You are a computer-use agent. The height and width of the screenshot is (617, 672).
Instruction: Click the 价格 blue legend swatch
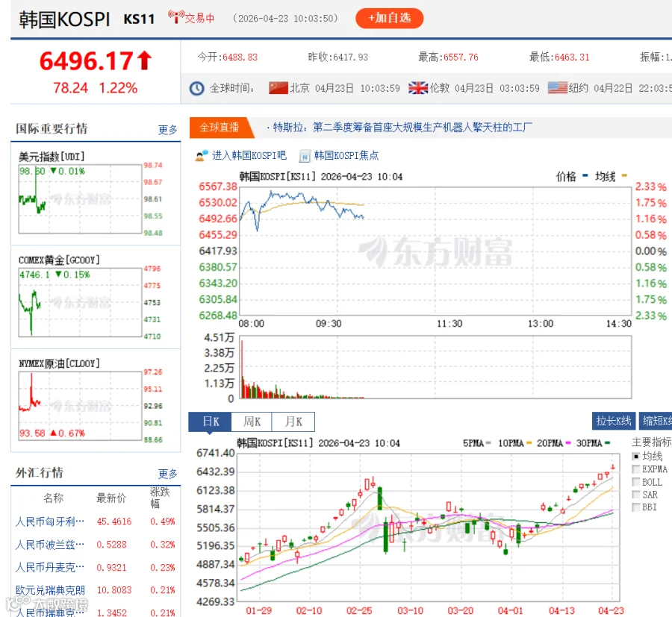tap(585, 175)
